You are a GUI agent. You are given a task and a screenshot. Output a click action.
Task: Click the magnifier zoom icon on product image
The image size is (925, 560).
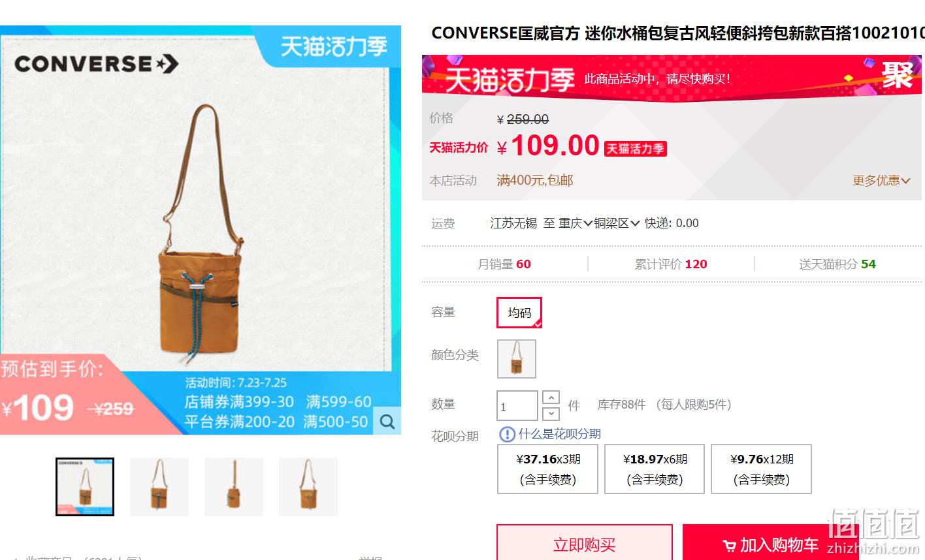tap(387, 421)
